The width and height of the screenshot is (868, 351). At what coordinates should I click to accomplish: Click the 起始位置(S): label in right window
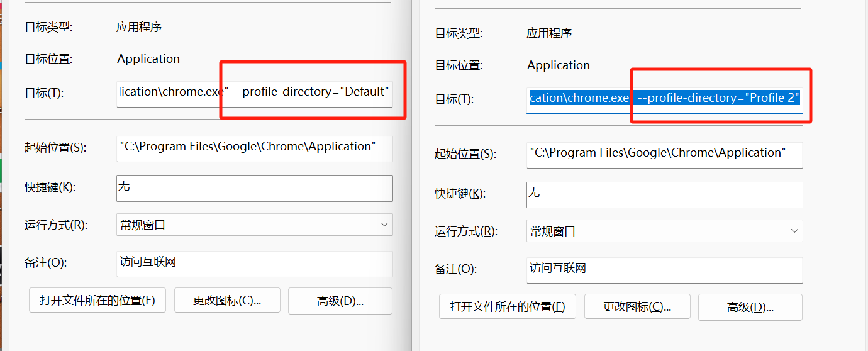click(465, 154)
